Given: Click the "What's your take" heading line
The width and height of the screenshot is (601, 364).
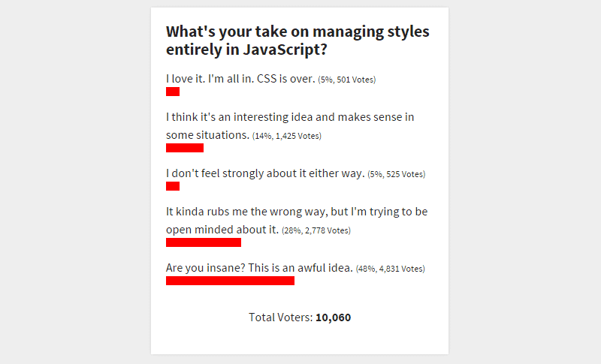Looking at the screenshot, I should pyautogui.click(x=297, y=32).
